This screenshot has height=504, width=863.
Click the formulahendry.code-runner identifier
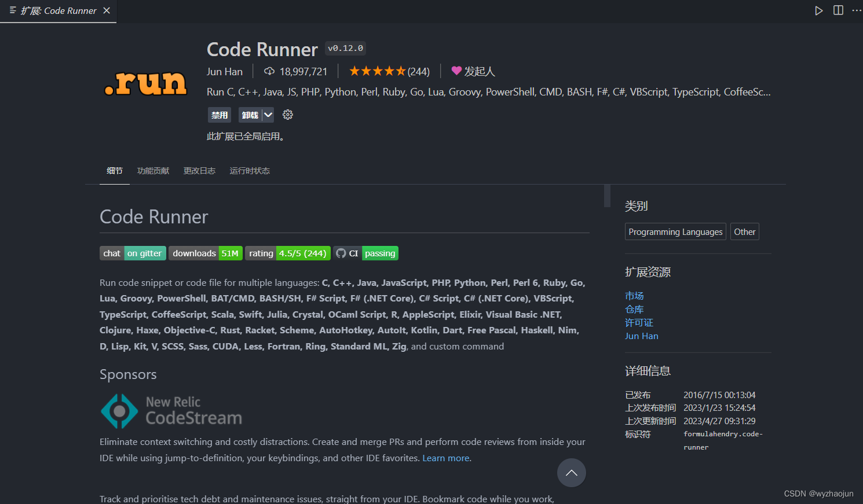click(723, 440)
